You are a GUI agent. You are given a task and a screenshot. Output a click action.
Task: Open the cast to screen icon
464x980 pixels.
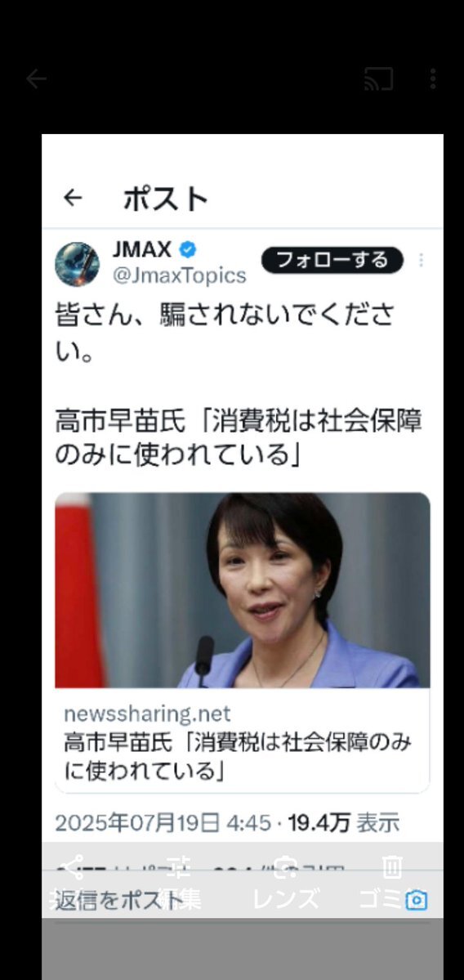click(x=378, y=78)
